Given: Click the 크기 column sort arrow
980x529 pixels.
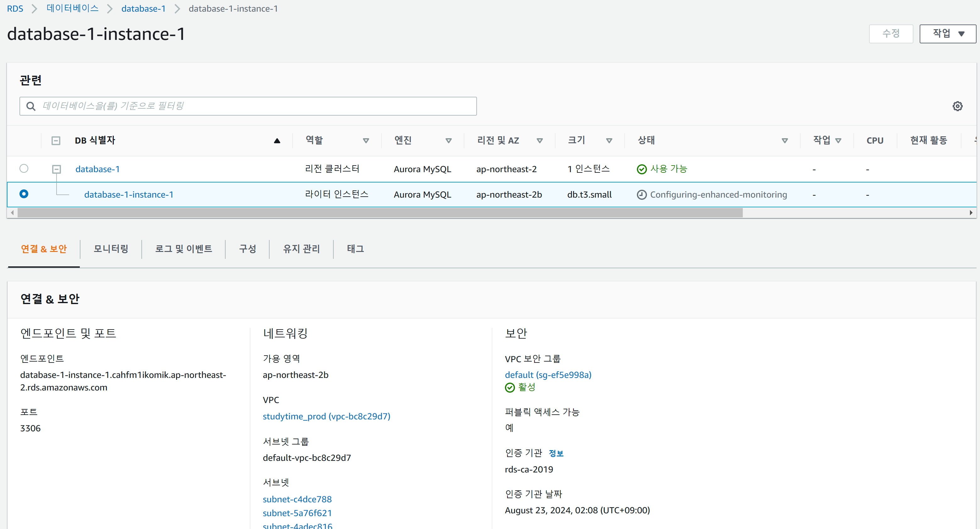Looking at the screenshot, I should [x=609, y=141].
